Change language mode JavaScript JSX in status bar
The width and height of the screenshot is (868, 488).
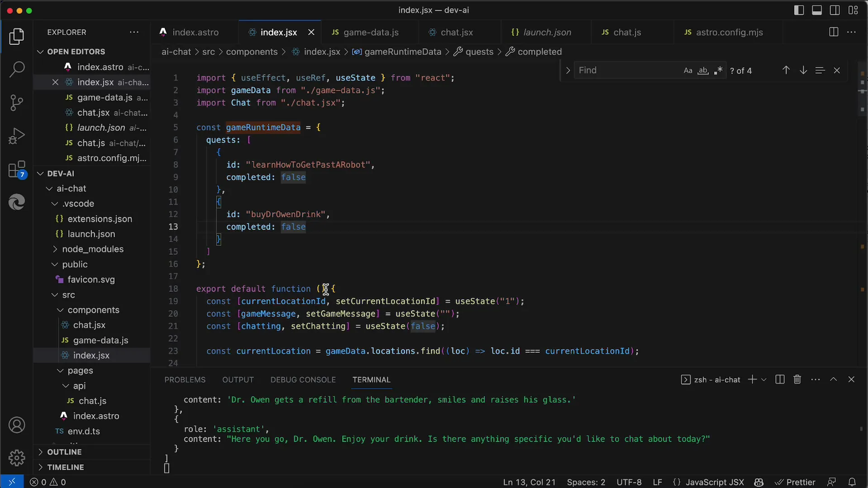pyautogui.click(x=715, y=482)
